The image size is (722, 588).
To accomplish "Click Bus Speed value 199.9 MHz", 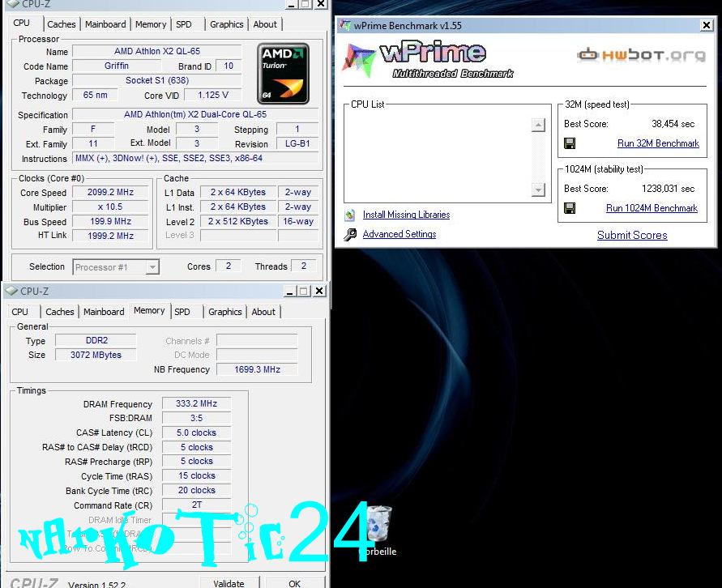I will [110, 221].
